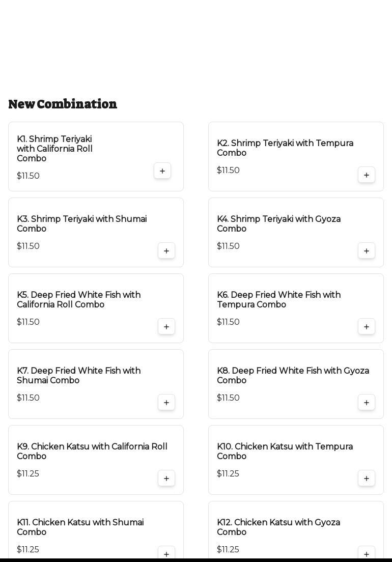Screen dimensions: 392x562
Task: Click plus for K7 White Fish Shumai
Action: click(x=166, y=403)
